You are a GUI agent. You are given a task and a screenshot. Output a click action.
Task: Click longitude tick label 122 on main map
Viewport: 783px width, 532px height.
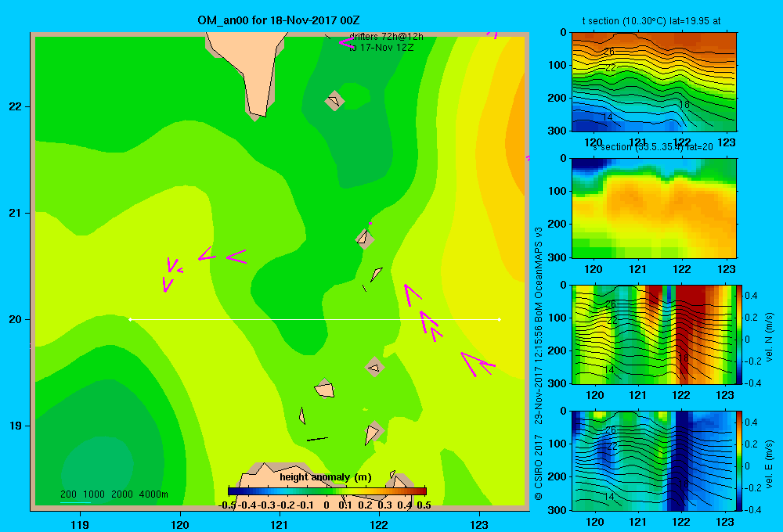point(379,524)
